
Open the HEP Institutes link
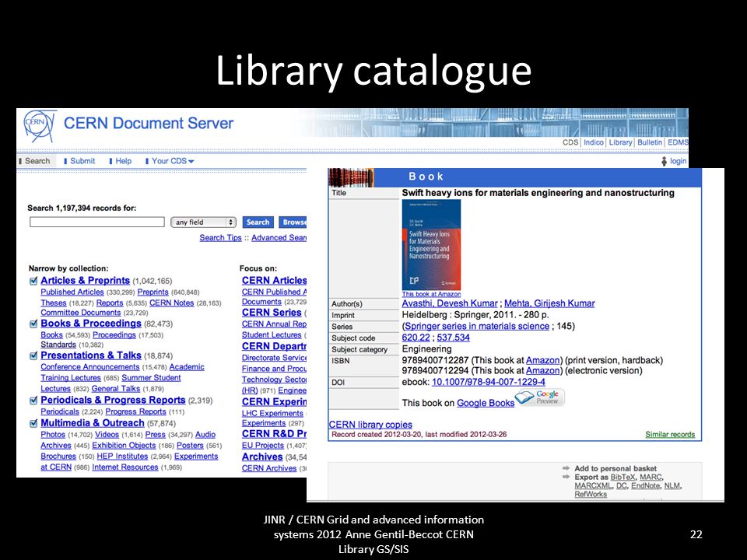[122, 457]
